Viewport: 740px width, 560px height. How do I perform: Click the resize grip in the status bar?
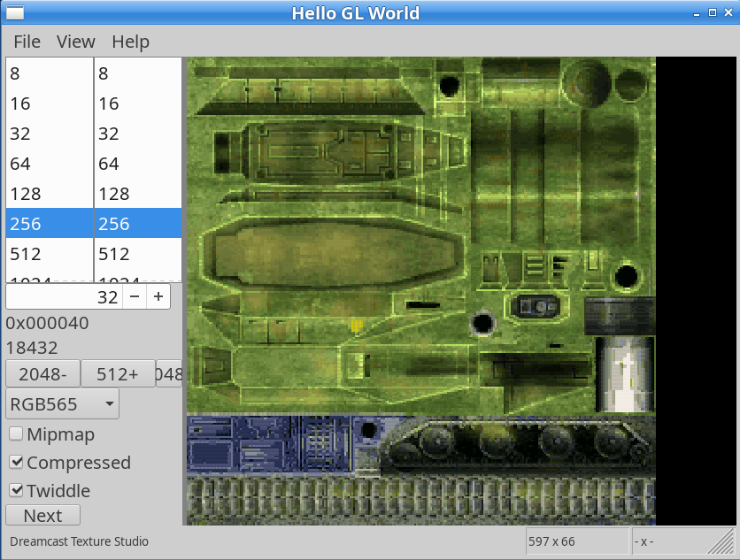click(722, 541)
